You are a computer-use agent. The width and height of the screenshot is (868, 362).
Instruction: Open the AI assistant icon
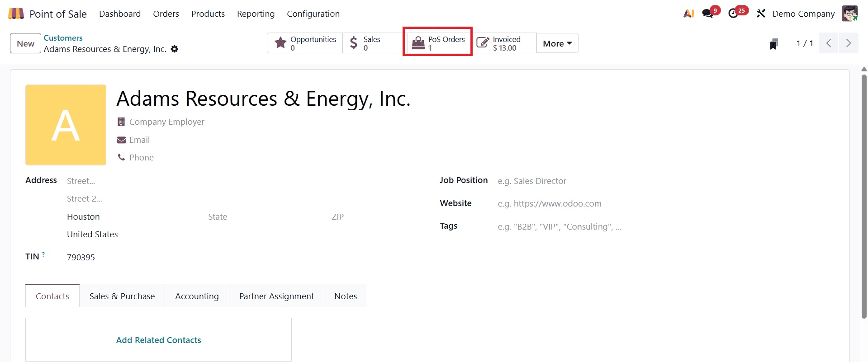click(688, 14)
